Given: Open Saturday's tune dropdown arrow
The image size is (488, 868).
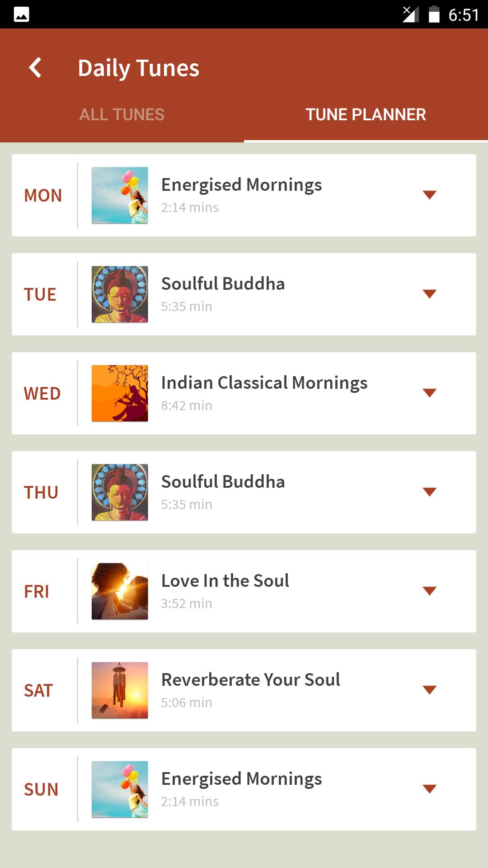Looking at the screenshot, I should (429, 690).
